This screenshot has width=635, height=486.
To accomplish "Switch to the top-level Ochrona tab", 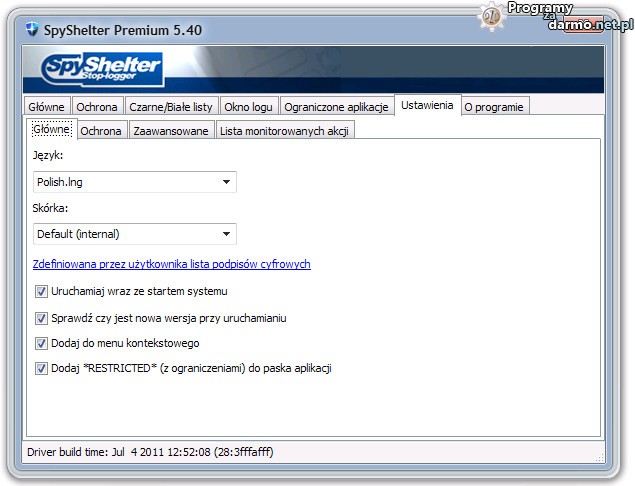I will pos(98,107).
